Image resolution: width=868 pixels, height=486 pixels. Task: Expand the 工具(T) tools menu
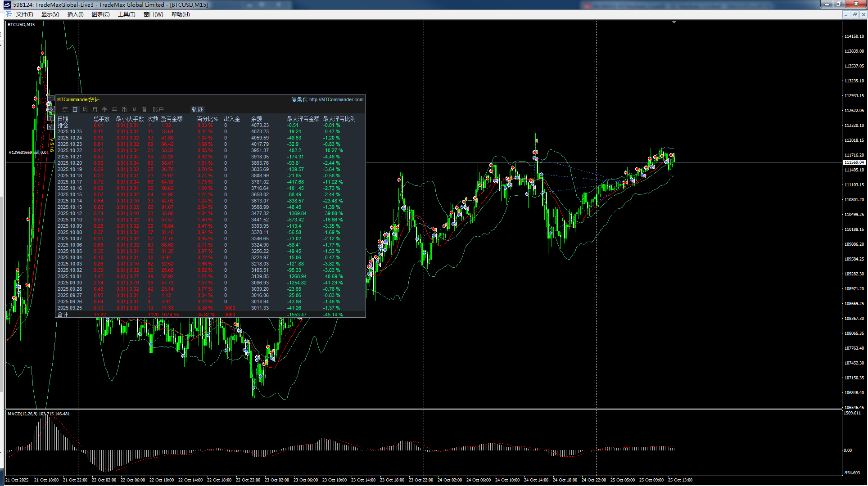(x=127, y=14)
